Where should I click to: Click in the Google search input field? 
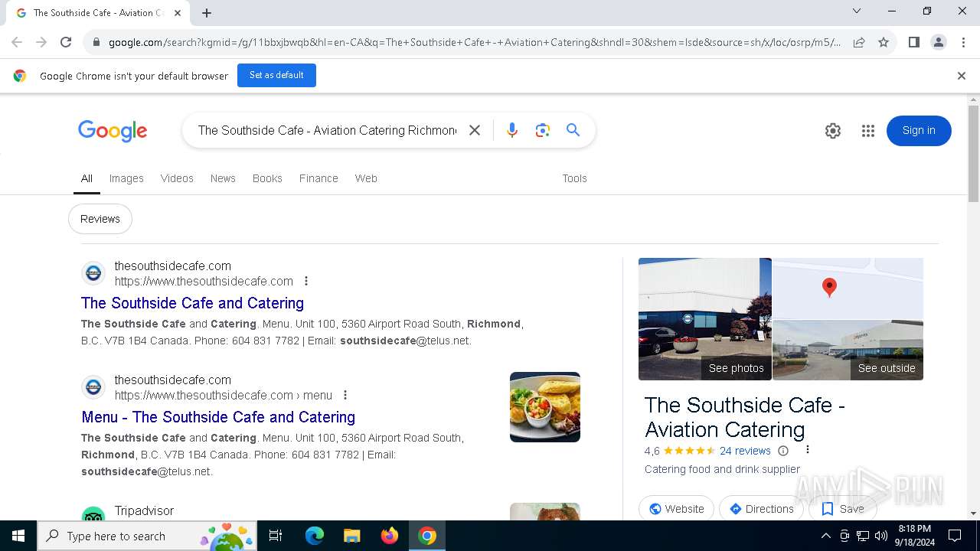coord(327,130)
